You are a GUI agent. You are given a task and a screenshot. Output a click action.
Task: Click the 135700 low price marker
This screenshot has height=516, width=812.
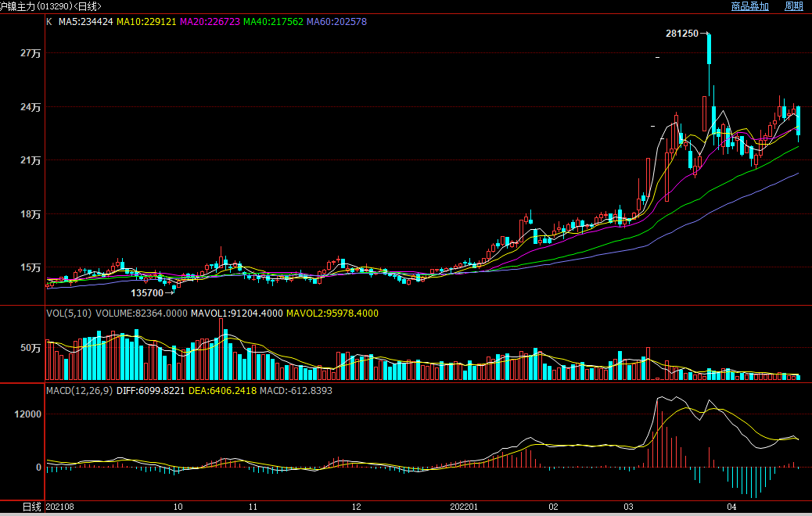(147, 292)
